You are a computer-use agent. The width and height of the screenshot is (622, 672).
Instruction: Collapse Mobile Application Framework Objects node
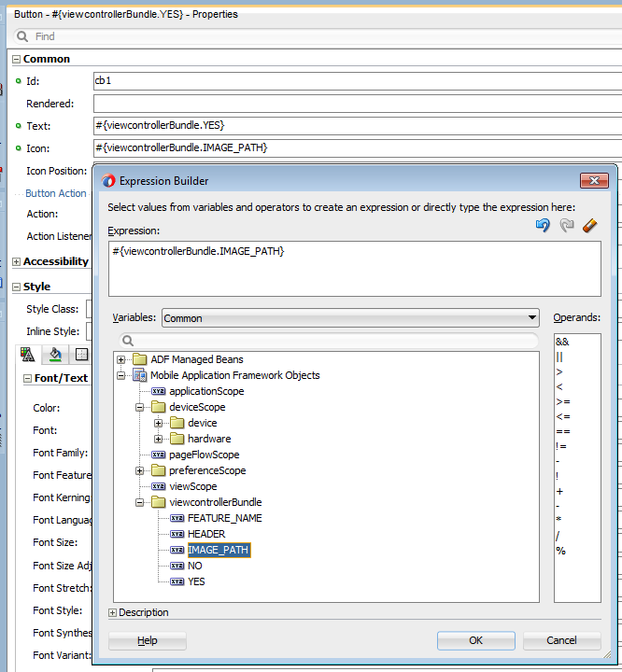coord(121,375)
